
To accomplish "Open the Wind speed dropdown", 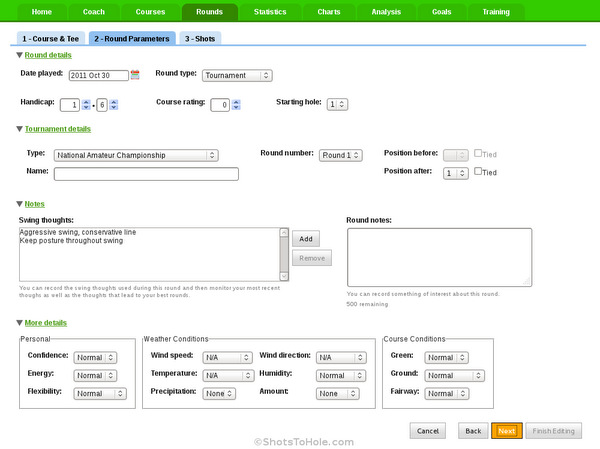I will [227, 358].
